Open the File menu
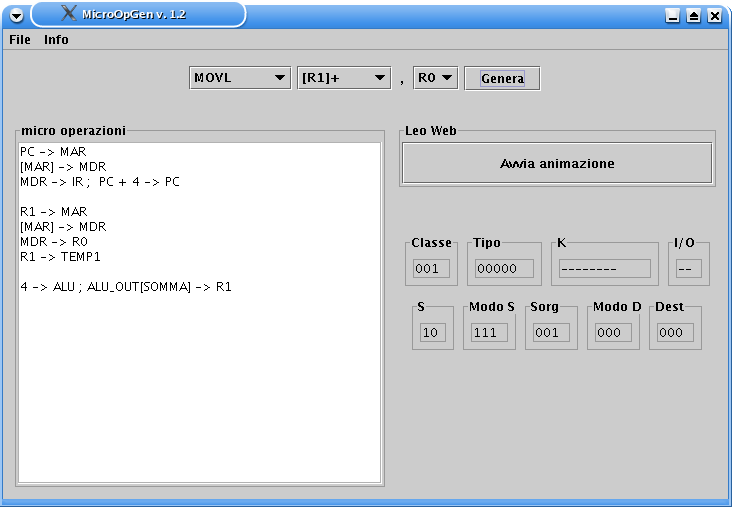This screenshot has height=507, width=732. pyautogui.click(x=20, y=40)
